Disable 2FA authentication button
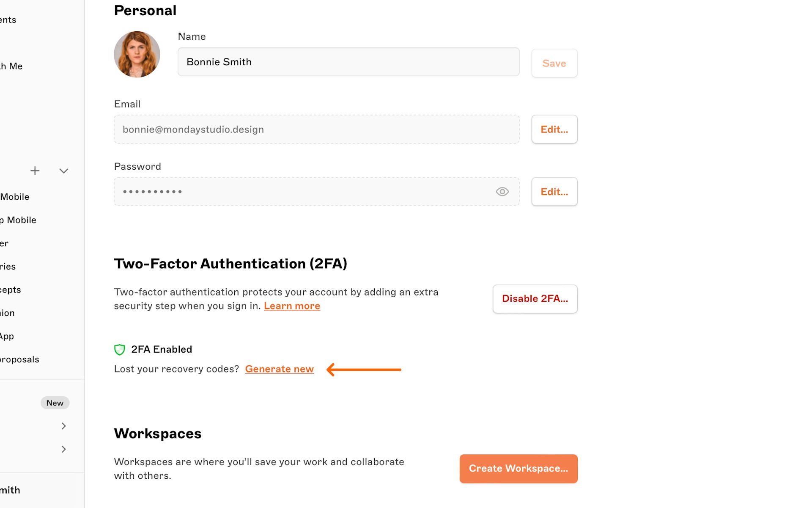Image resolution: width=812 pixels, height=508 pixels. tap(535, 298)
